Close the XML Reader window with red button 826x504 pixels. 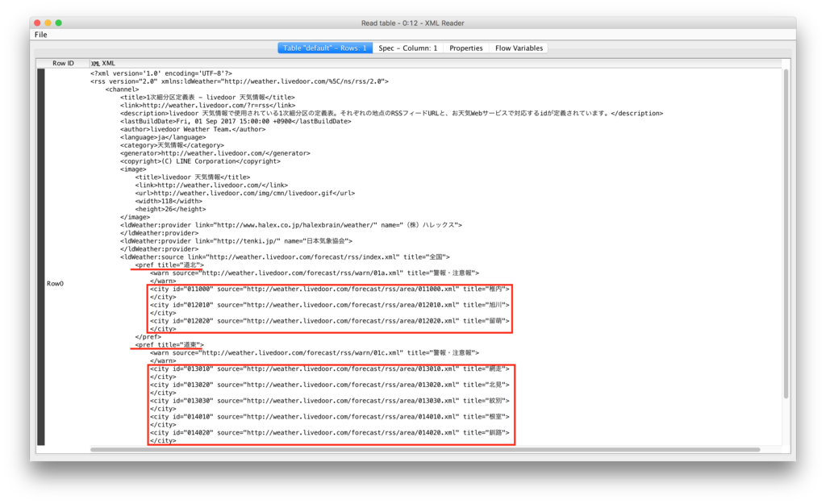pos(37,23)
